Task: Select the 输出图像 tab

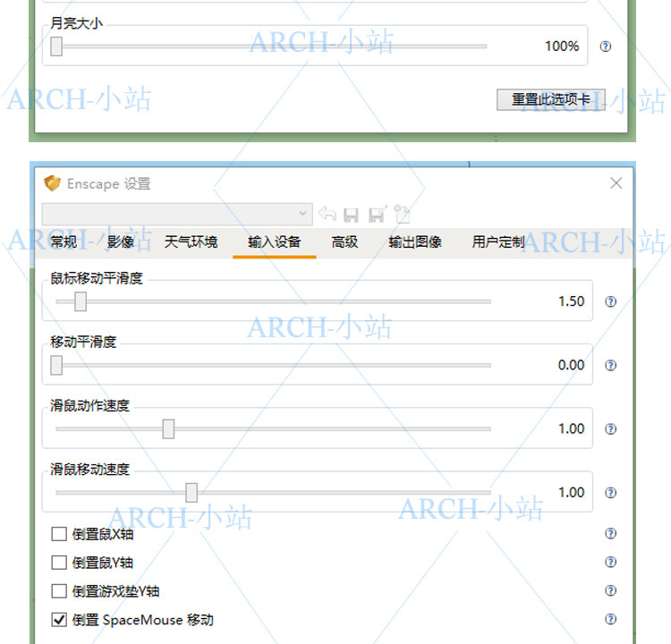Action: (x=415, y=242)
